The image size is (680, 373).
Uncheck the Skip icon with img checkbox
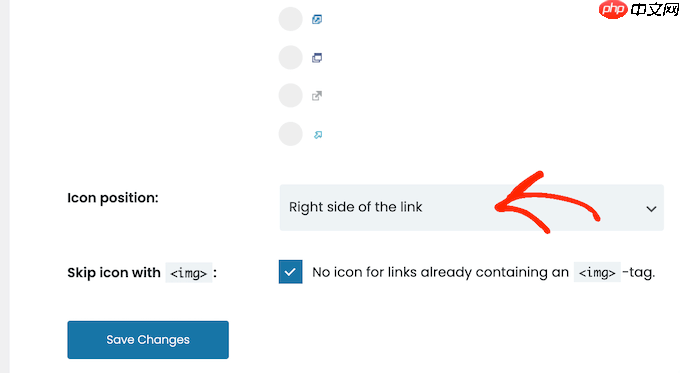(291, 272)
